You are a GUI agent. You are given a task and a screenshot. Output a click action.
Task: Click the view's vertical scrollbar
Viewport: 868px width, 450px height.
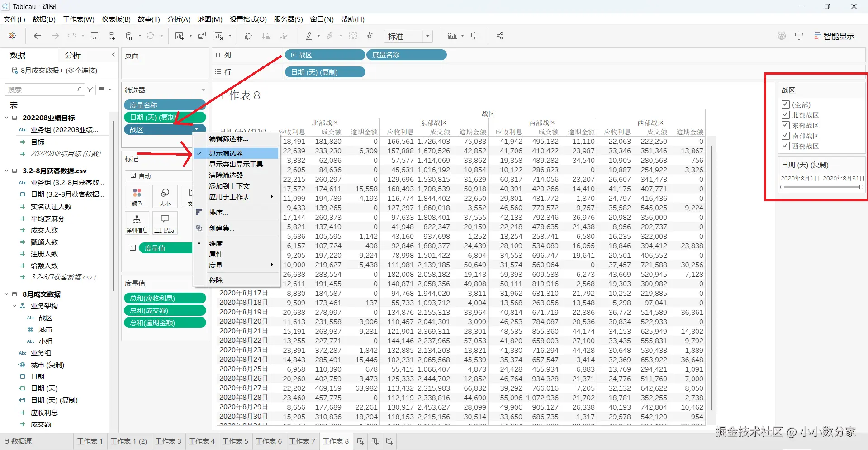[712, 278]
